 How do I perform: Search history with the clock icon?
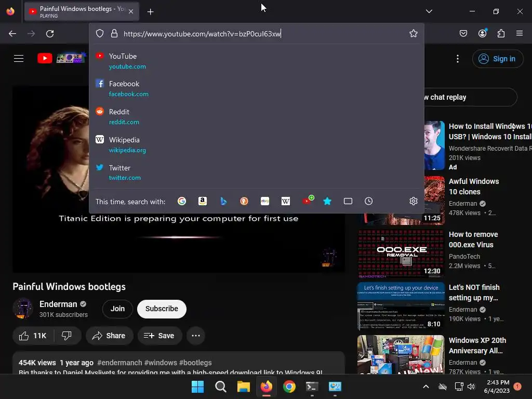[369, 201]
